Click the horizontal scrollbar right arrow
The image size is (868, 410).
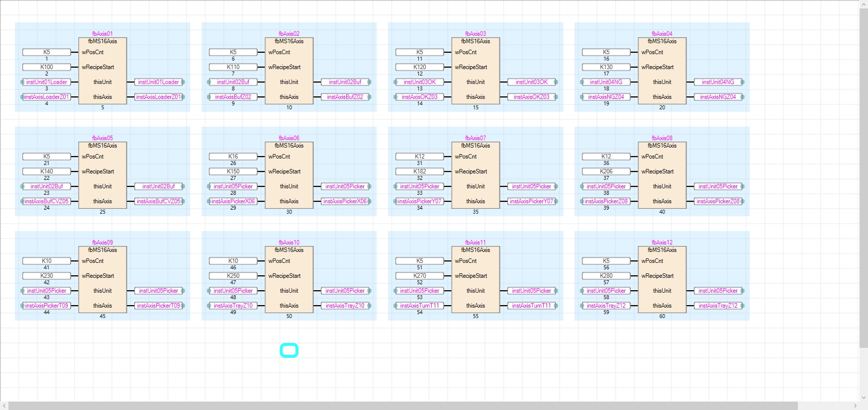[855, 406]
